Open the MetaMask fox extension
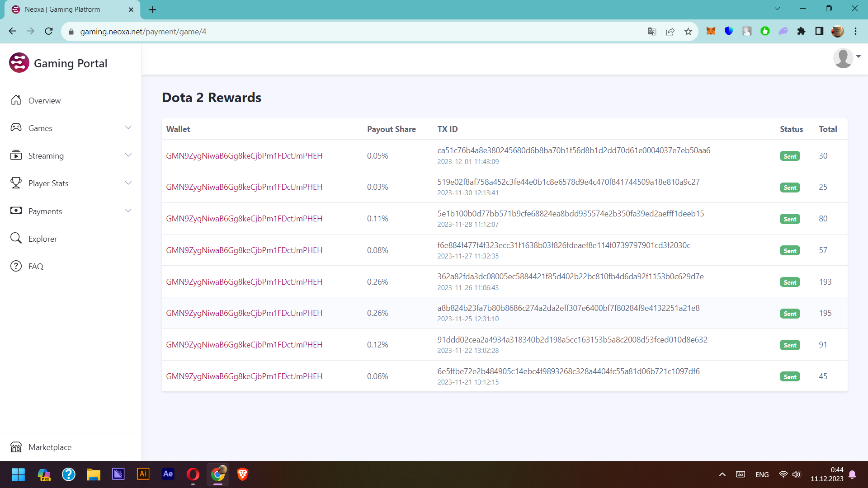Viewport: 868px width, 488px height. point(711,31)
